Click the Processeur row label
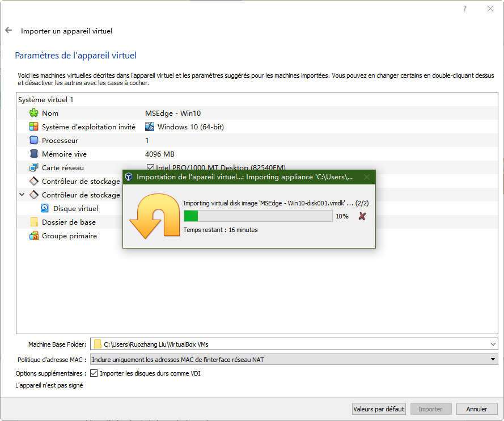Viewport: 504px width, 421px height. click(60, 141)
